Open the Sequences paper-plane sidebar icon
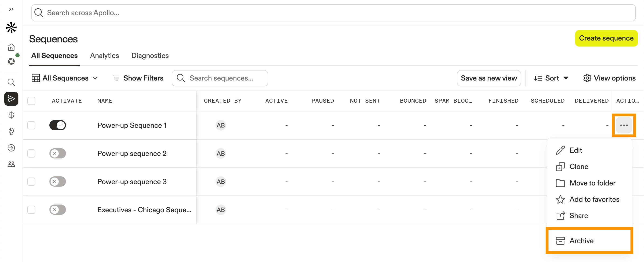 (11, 99)
